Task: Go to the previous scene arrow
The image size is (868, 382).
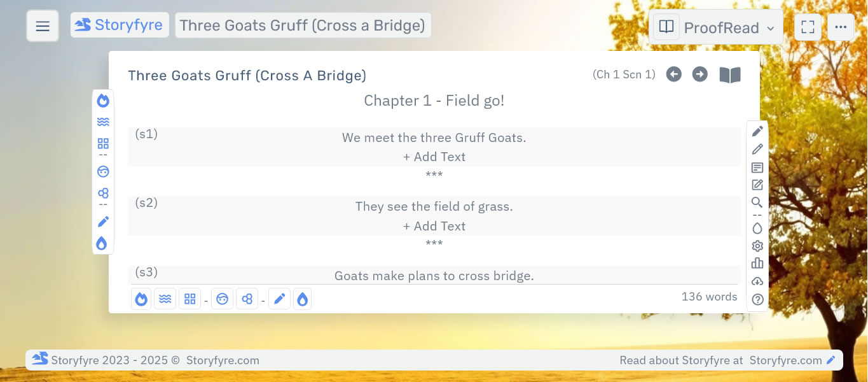Action: (673, 74)
